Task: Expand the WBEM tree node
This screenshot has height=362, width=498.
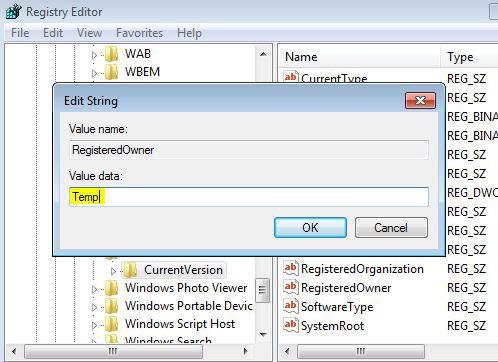Action: pos(94,73)
